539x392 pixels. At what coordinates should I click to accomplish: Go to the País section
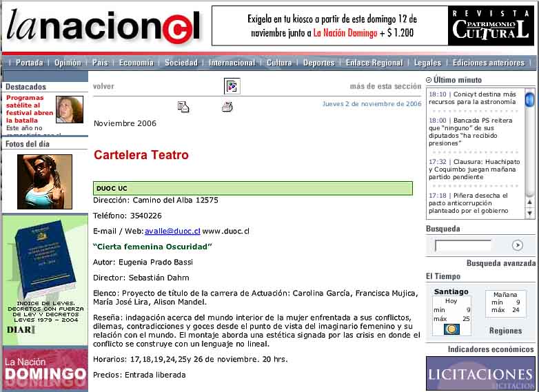100,63
